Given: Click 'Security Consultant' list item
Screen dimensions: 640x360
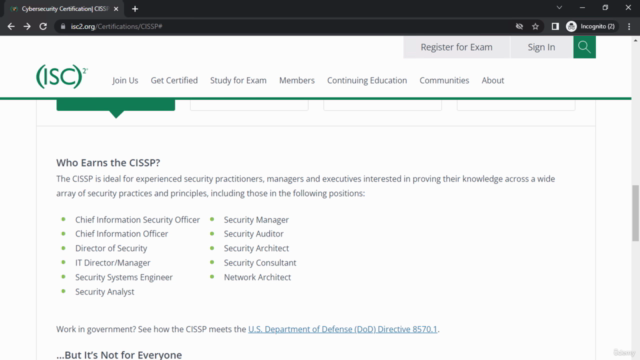Looking at the screenshot, I should tap(260, 263).
